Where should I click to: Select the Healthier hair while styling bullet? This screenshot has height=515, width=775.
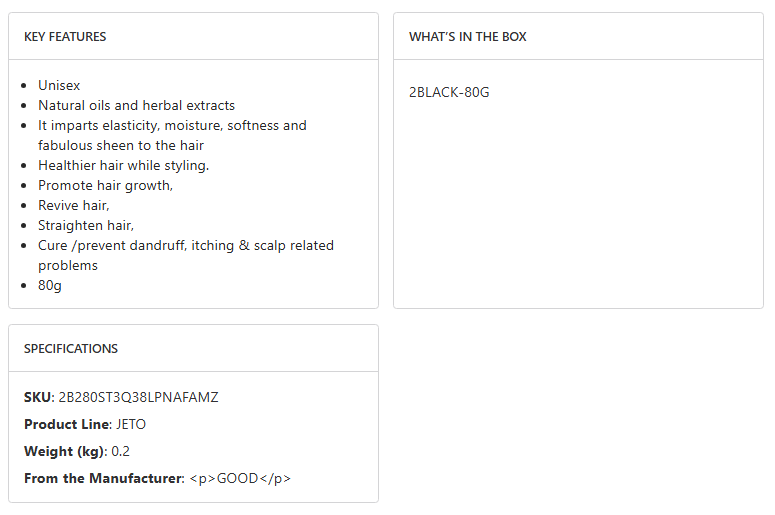(x=123, y=165)
